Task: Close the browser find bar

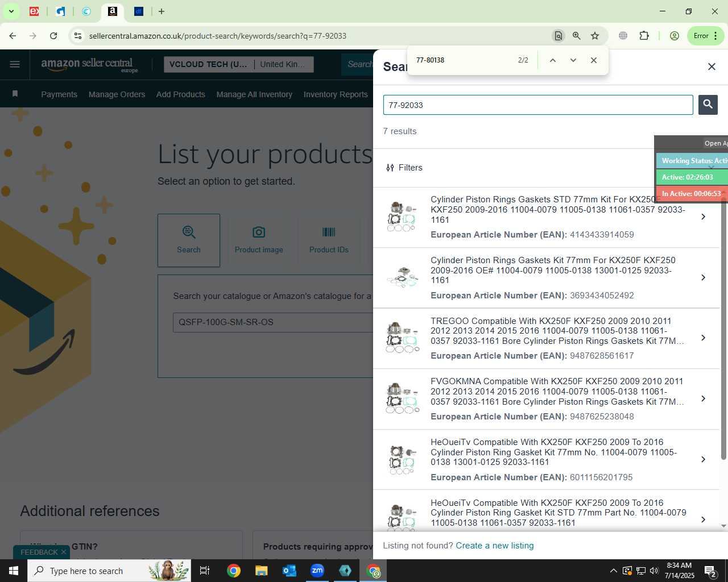Action: (593, 60)
